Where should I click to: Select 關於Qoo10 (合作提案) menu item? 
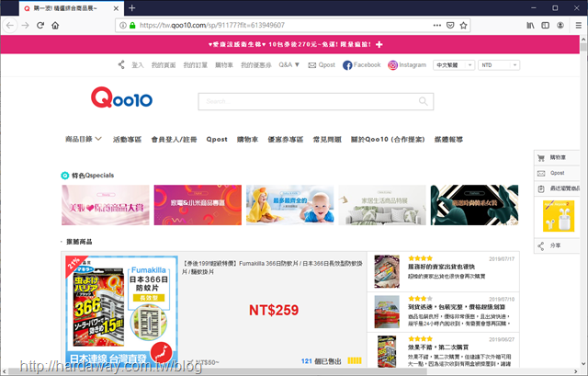pyautogui.click(x=388, y=139)
